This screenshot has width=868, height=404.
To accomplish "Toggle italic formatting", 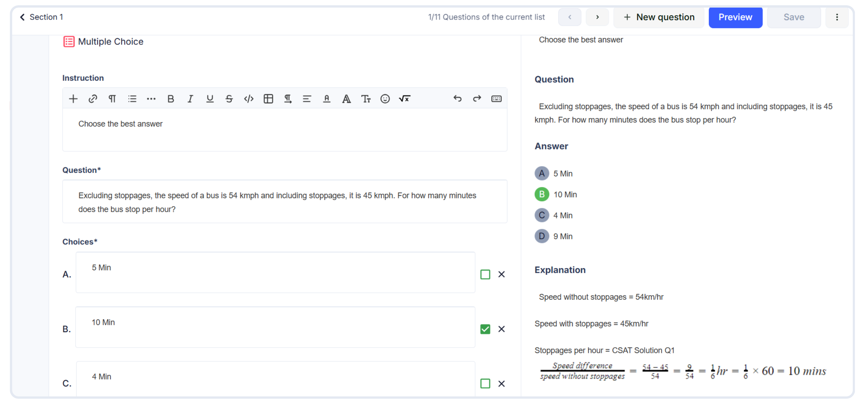I will [190, 99].
